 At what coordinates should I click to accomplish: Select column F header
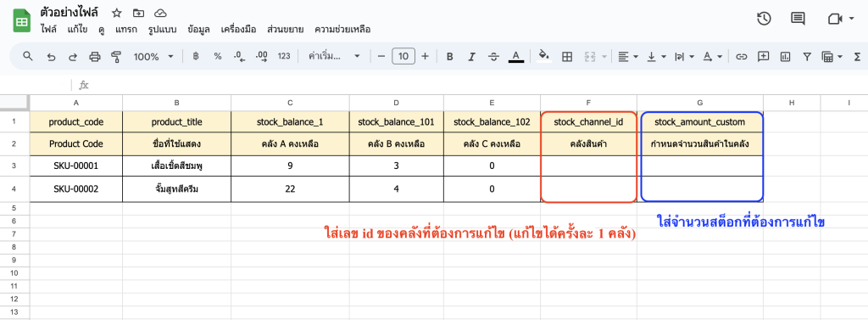click(x=588, y=103)
